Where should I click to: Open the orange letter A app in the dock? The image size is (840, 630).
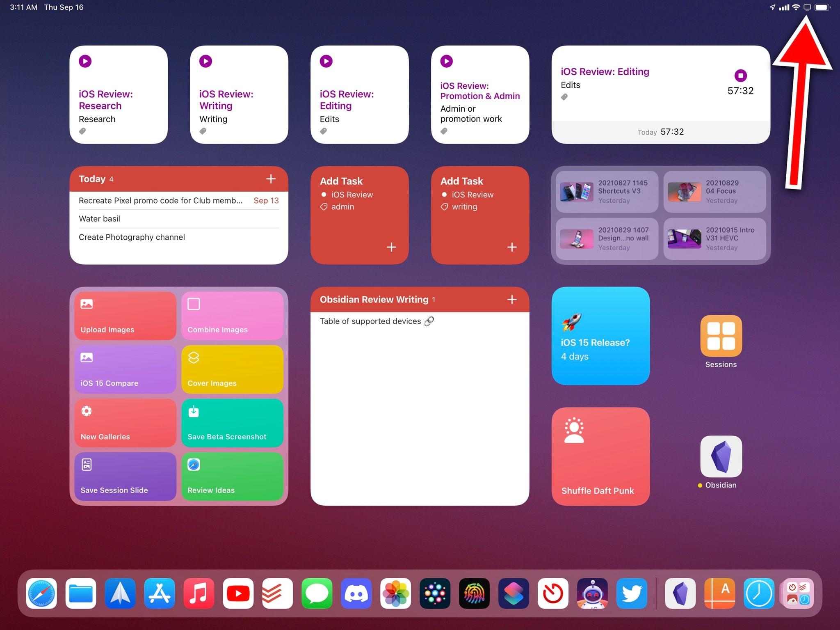point(720,593)
